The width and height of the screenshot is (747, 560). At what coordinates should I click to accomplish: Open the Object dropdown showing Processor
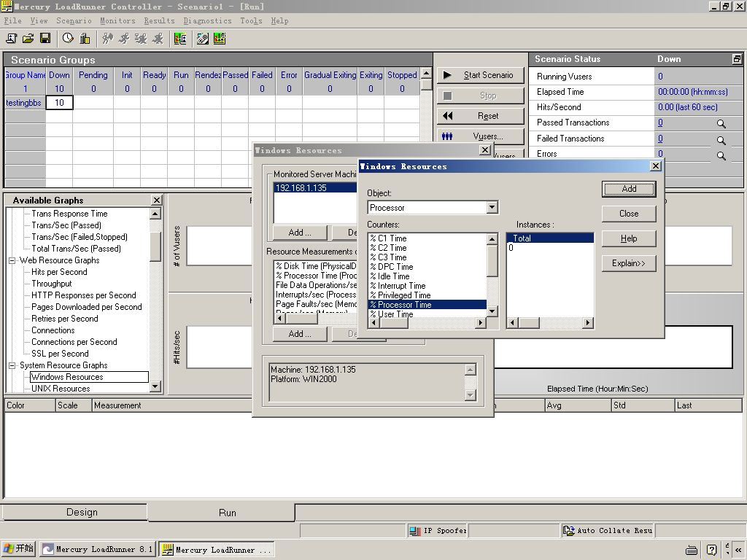click(492, 207)
